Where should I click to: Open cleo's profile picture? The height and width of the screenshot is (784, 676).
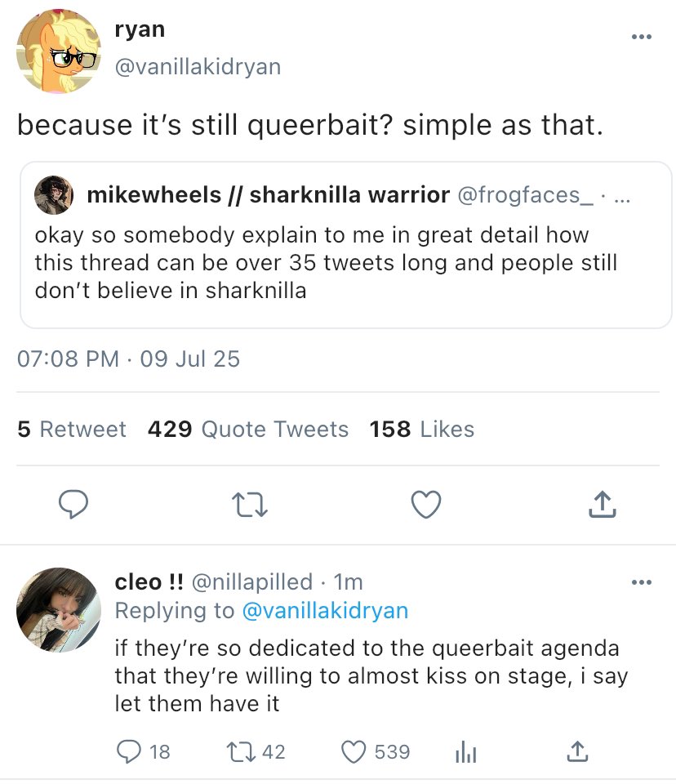pos(59,609)
